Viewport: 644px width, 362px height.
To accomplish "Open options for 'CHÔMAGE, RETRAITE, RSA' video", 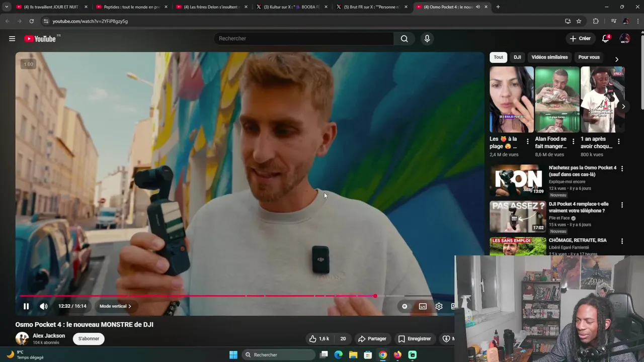I will tap(622, 241).
